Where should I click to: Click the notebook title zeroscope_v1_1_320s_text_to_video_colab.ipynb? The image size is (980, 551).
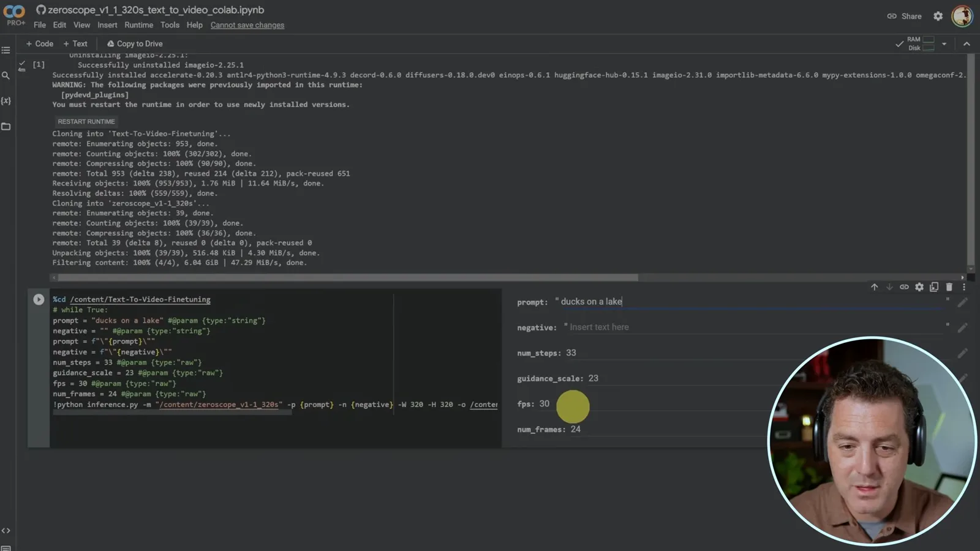pos(156,10)
